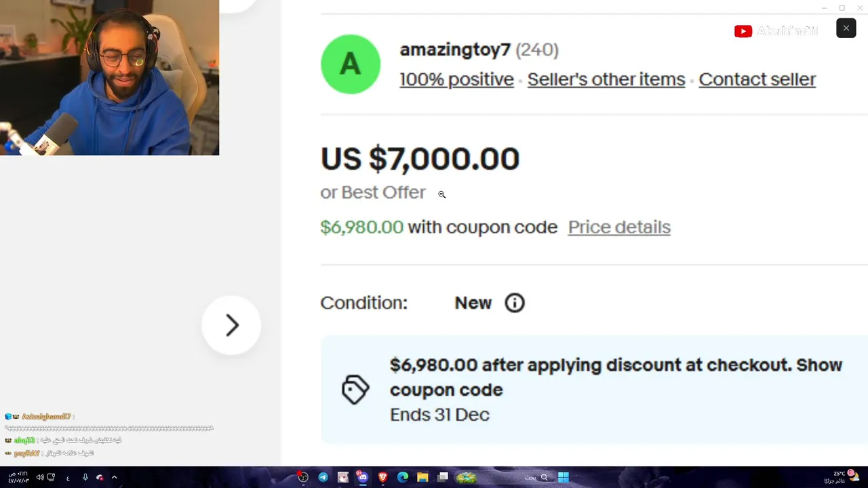Open File Explorer from the taskbar
Screen dimensions: 868x488
(422, 477)
